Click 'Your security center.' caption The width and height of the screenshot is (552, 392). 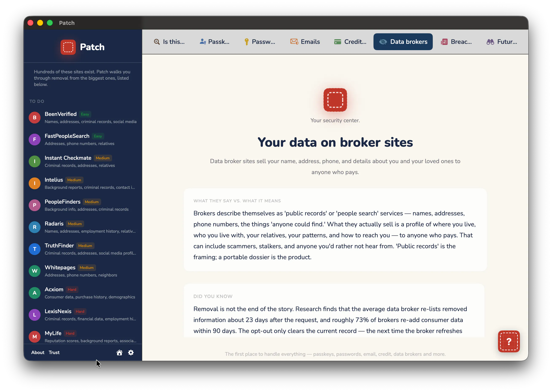[x=335, y=121]
